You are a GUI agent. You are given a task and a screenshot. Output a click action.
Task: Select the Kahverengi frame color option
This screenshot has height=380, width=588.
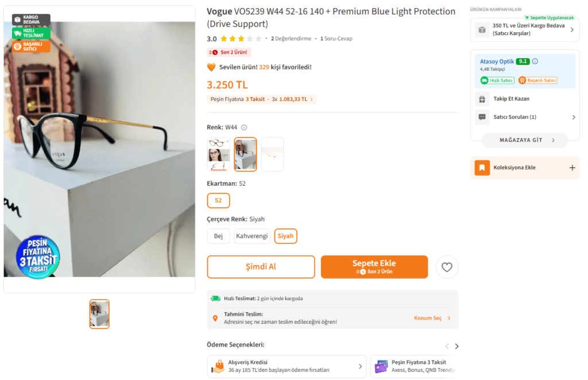point(252,236)
